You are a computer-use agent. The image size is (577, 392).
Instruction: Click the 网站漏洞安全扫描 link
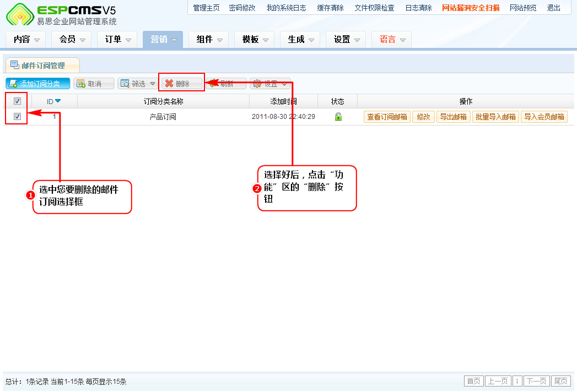(471, 8)
